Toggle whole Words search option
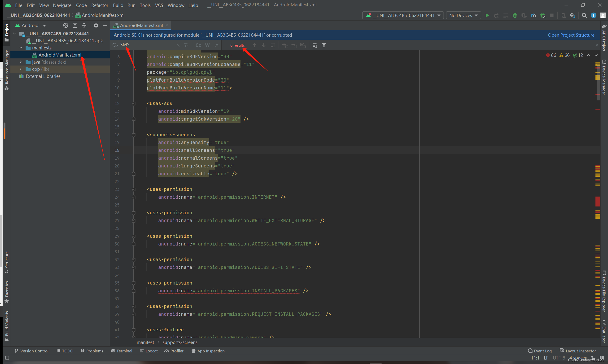 coord(207,45)
